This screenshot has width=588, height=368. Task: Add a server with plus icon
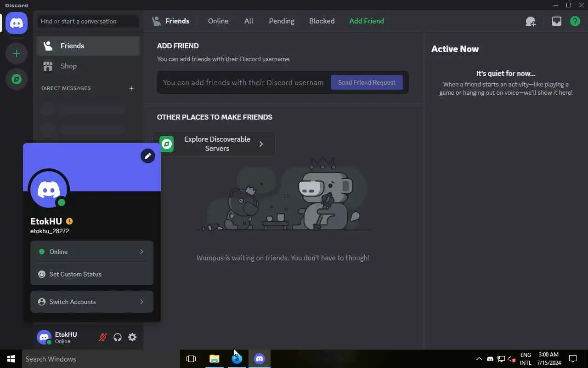tap(17, 53)
